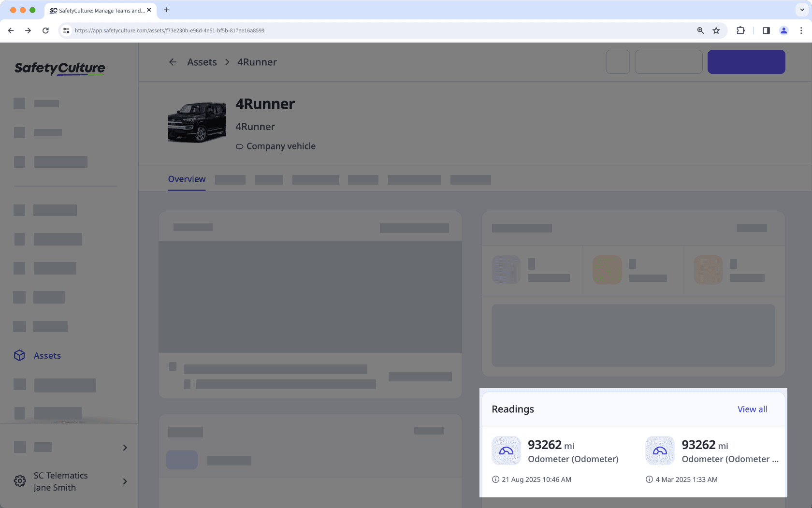This screenshot has height=508, width=812.
Task: Click the back arrow beside Assets breadcrumb
Action: [x=173, y=62]
